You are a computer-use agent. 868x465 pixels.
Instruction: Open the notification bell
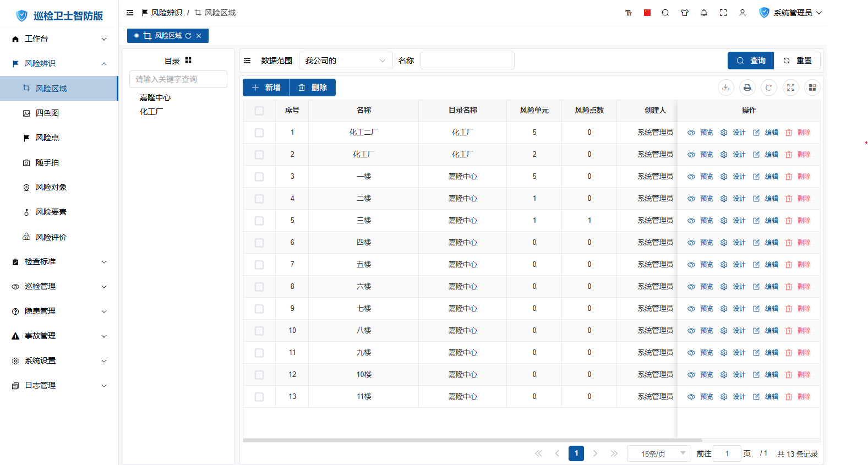pyautogui.click(x=704, y=13)
